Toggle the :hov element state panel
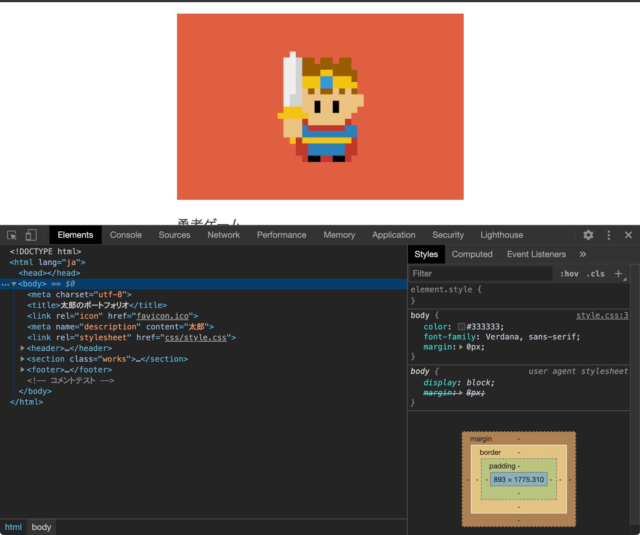 [569, 274]
